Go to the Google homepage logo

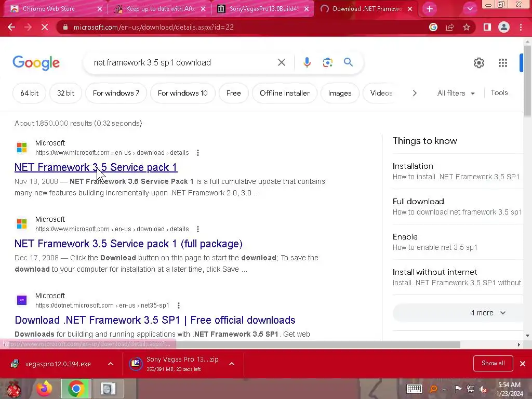point(36,63)
